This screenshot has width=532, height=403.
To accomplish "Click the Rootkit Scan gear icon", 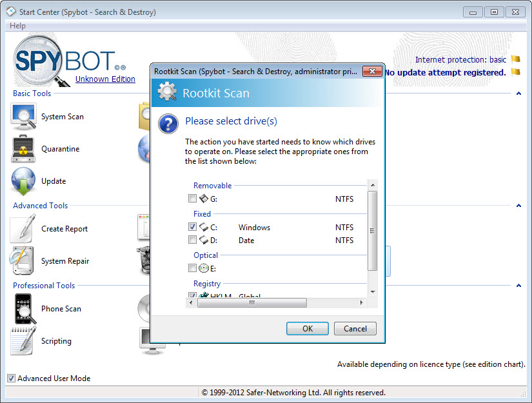I will 167,92.
